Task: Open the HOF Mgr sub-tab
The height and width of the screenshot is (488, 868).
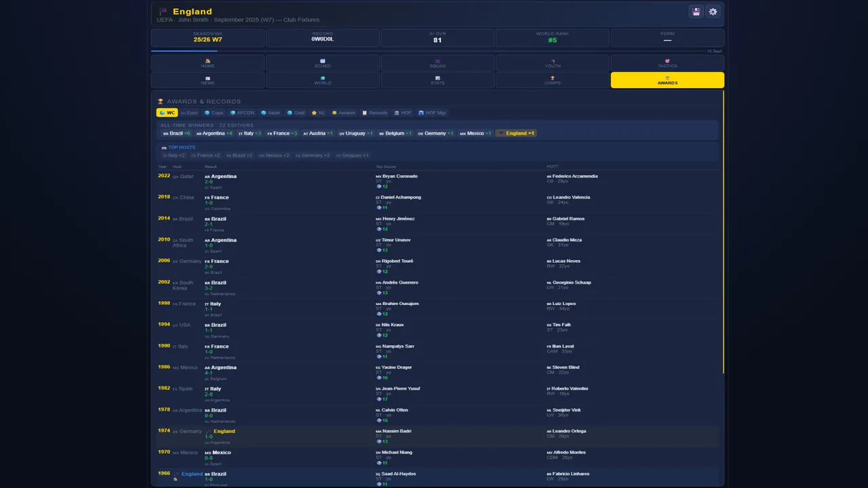Action: 432,113
